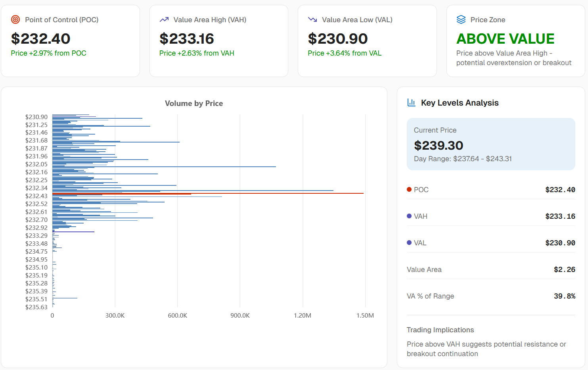Click the $233.16 VAH value in key levels
Screen dimensions: 588x370
pyautogui.click(x=560, y=216)
